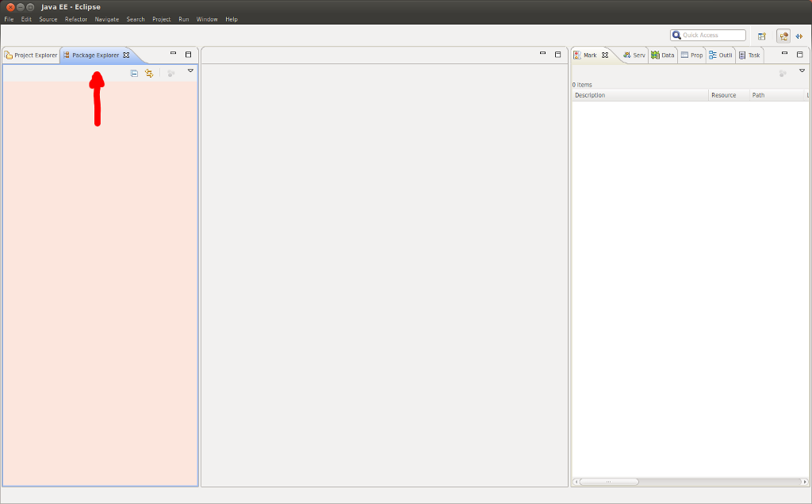The image size is (812, 504).
Task: Open the Markers view menu triangle
Action: [x=802, y=71]
